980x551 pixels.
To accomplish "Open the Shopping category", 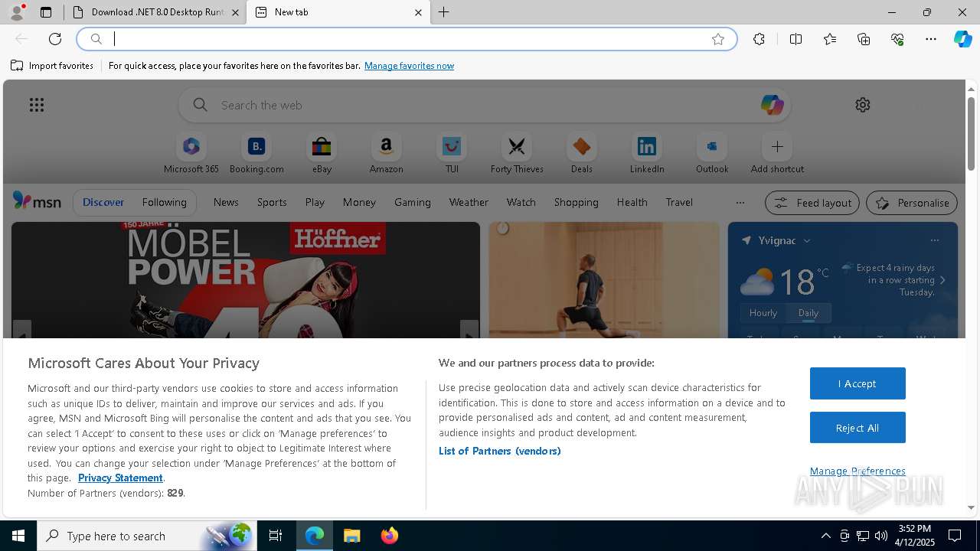I will (577, 202).
